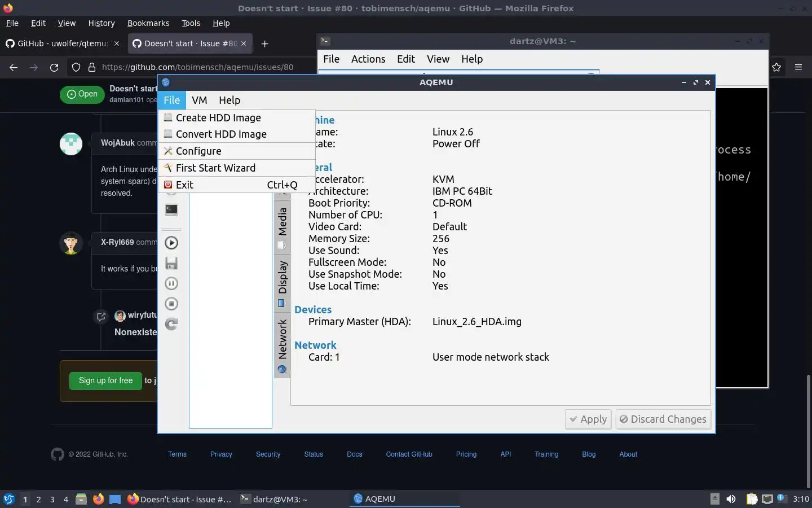Image resolution: width=812 pixels, height=508 pixels.
Task: Start the virtual machine with play icon
Action: click(x=171, y=243)
